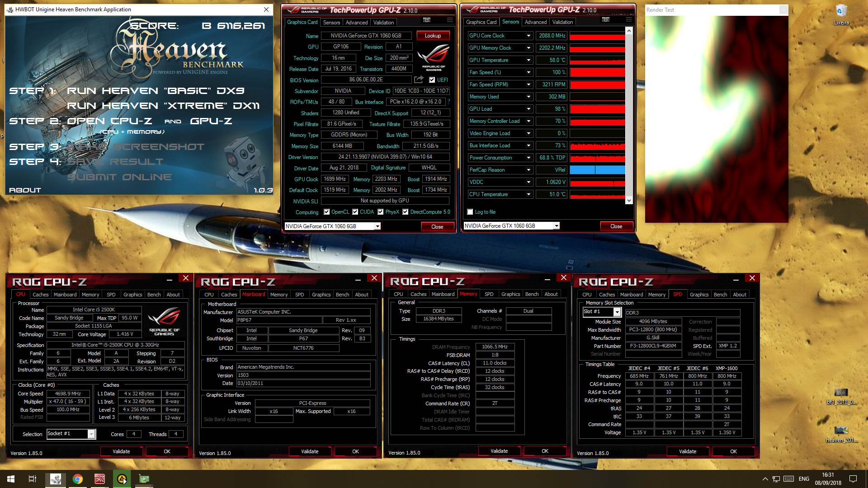The width and height of the screenshot is (868, 488).
Task: Select heaven_201 desktop file icon
Action: click(841, 434)
